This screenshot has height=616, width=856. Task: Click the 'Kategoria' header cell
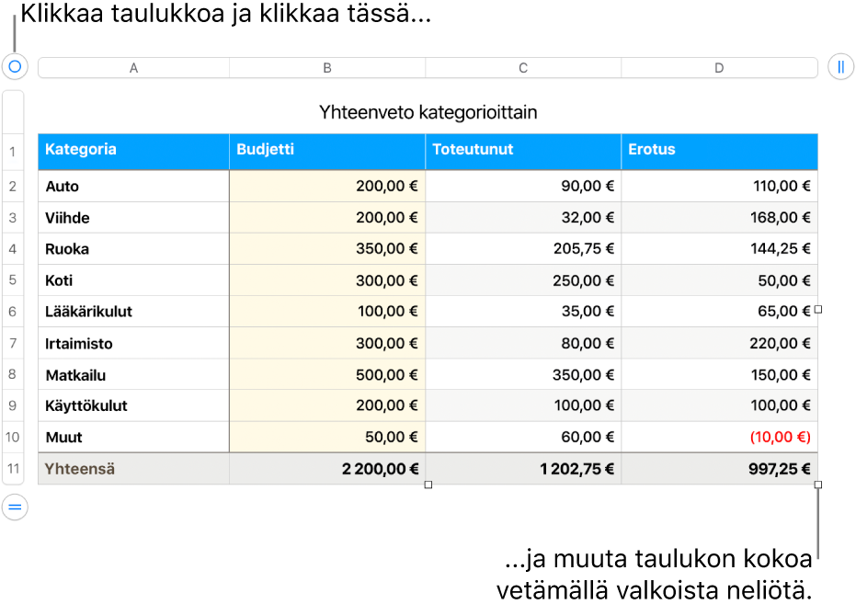click(x=133, y=152)
